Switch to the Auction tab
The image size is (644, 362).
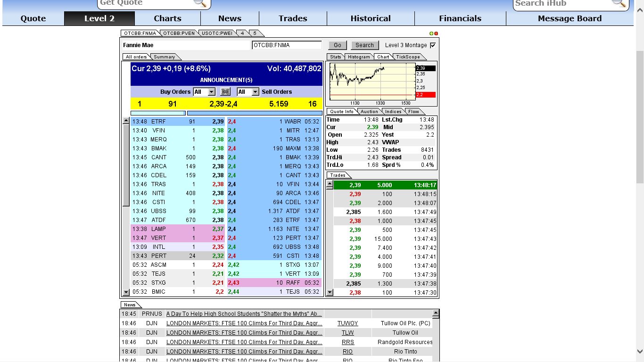coord(369,112)
